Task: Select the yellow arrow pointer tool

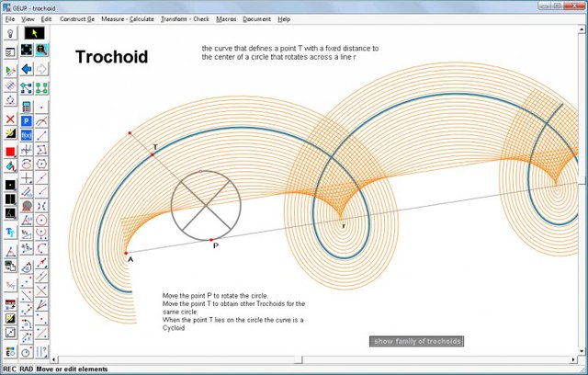Action: point(35,33)
